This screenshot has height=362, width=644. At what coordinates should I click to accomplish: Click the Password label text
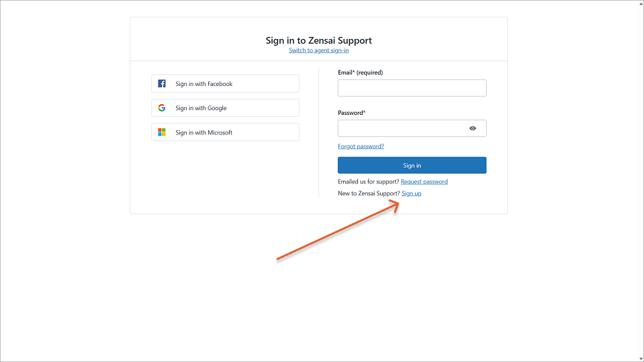pyautogui.click(x=352, y=113)
